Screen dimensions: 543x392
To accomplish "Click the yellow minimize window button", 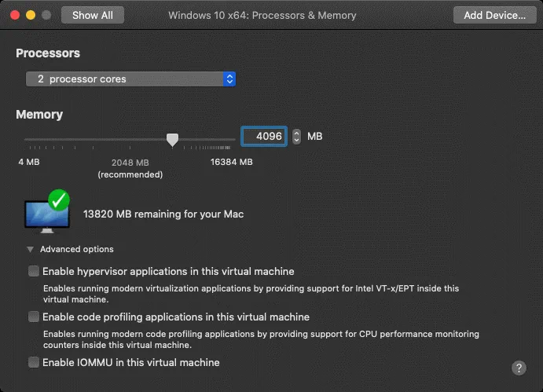I will [x=31, y=15].
